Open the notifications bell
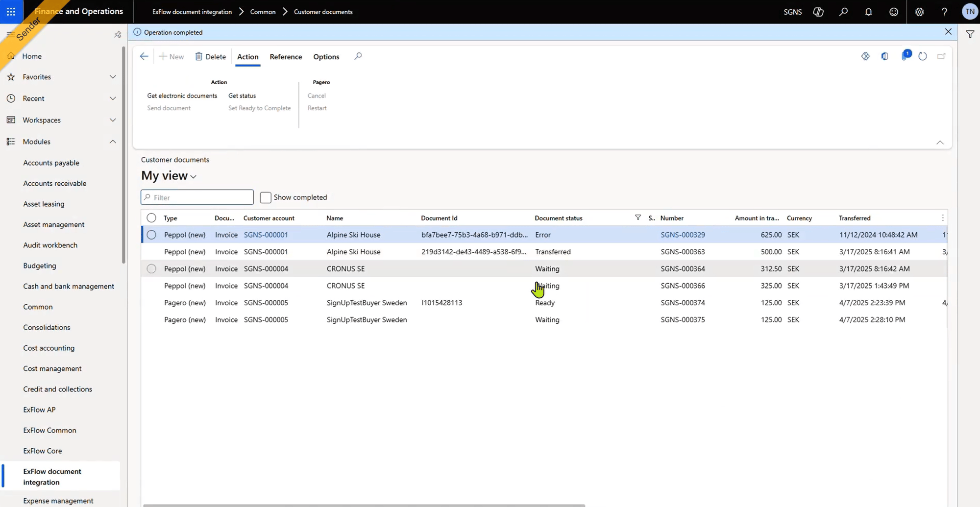980x507 pixels. point(868,12)
